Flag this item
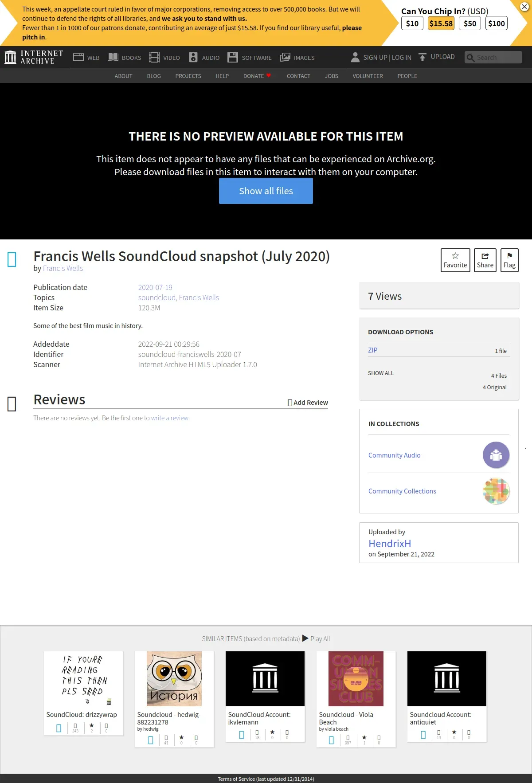 [x=509, y=260]
